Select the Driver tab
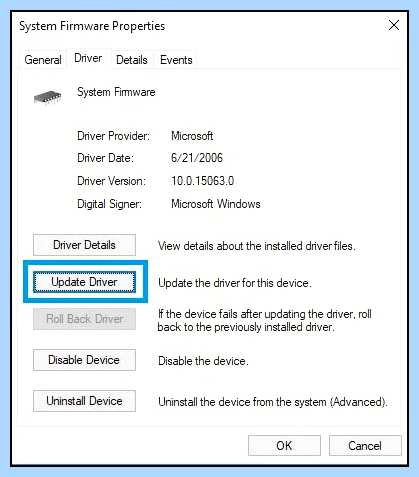Image resolution: width=419 pixels, height=477 pixels. (x=88, y=58)
